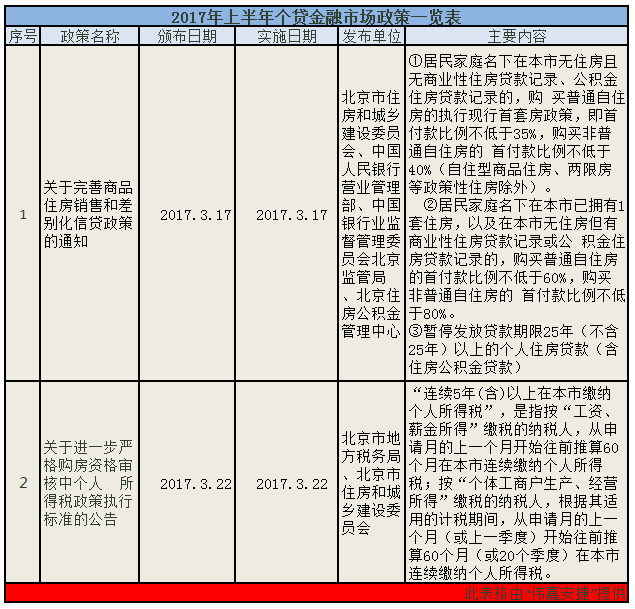Select the 政策名称 column header
This screenshot has height=609, width=635.
[90, 36]
